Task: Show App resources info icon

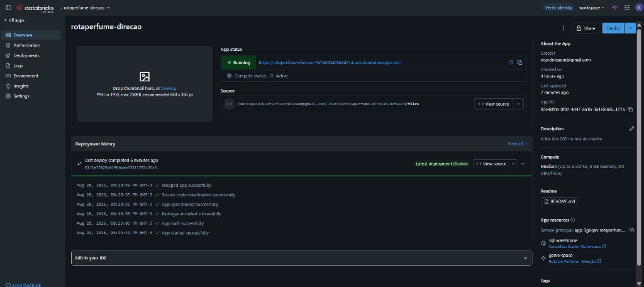Action: coord(572,220)
